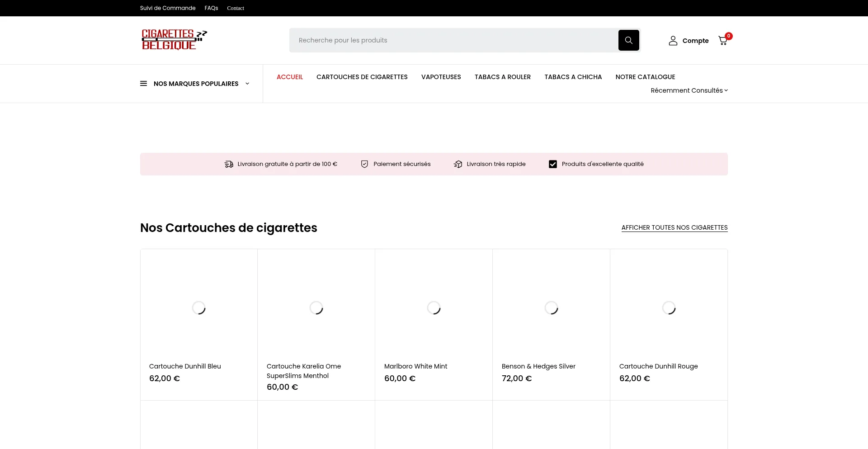Open Marlboro White Mint product
Viewport: 868px width, 449px height.
[x=415, y=366]
